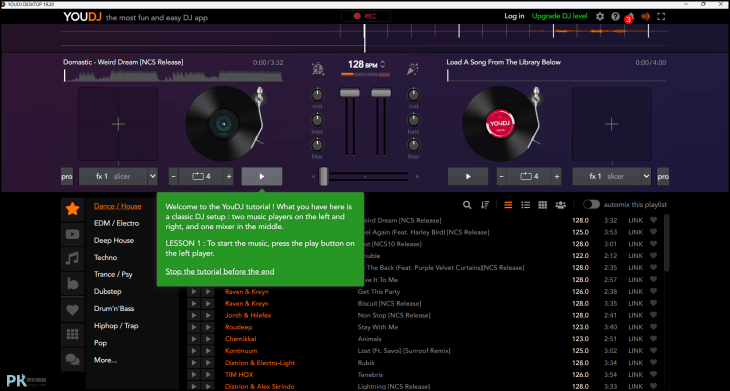The height and width of the screenshot is (391, 730).
Task: Select the YouTube sidebar icon
Action: click(x=72, y=234)
